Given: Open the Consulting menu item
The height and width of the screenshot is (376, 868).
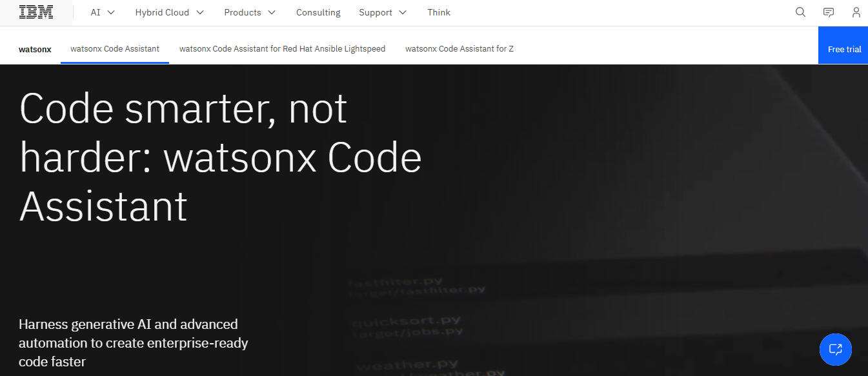Looking at the screenshot, I should 318,12.
